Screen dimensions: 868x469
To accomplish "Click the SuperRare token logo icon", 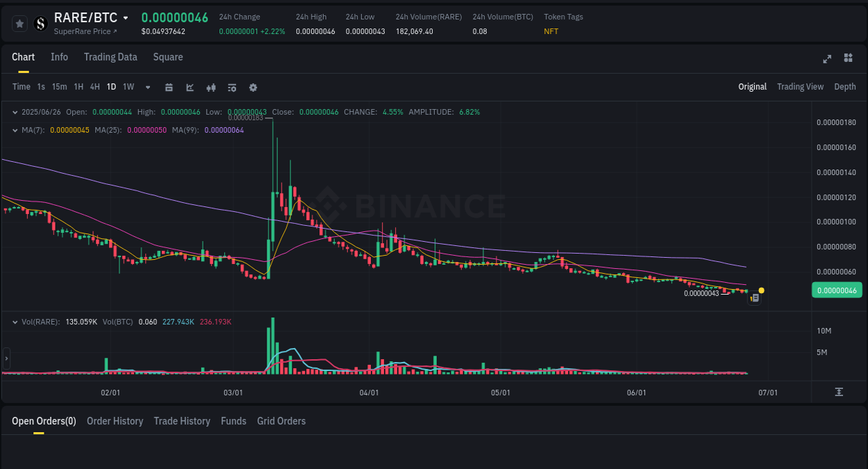I will (40, 23).
